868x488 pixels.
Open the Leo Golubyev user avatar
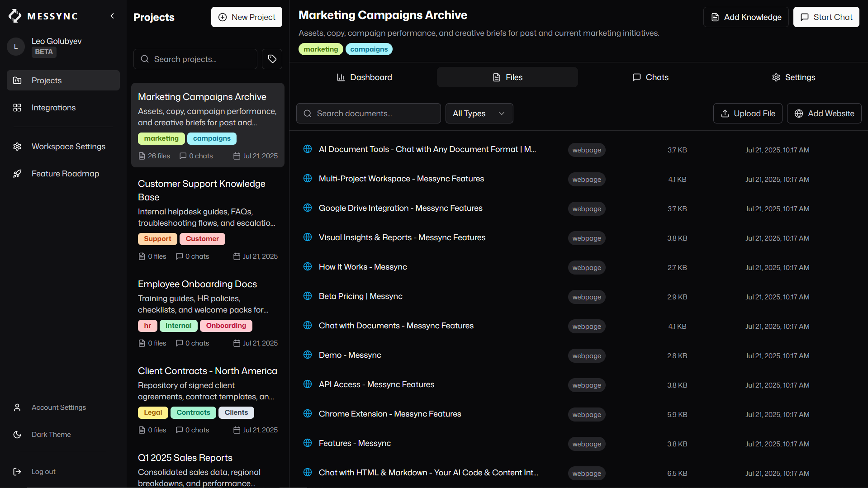tap(16, 47)
